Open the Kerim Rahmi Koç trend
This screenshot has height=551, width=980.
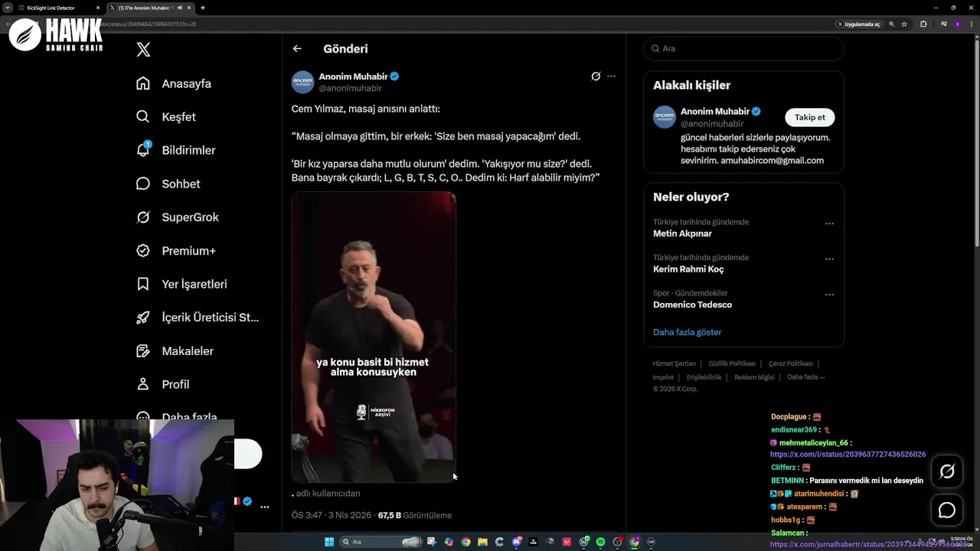pos(688,269)
